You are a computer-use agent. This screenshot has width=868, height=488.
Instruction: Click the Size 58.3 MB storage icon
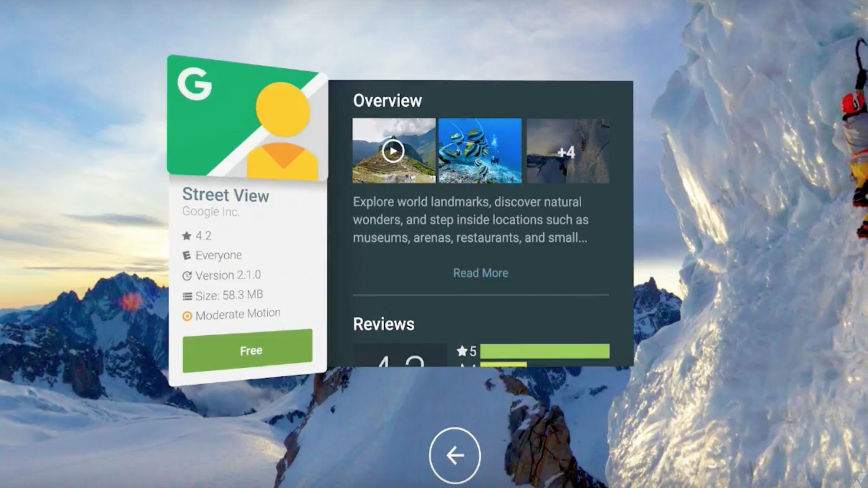coord(187,296)
